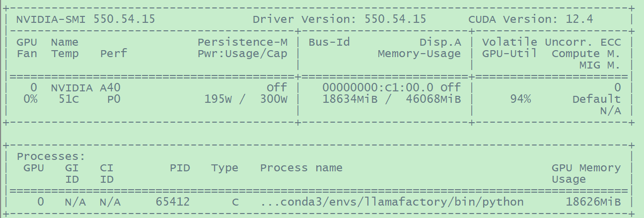The height and width of the screenshot is (218, 644).
Task: Click the GPU-Util column header
Action: [x=509, y=54]
